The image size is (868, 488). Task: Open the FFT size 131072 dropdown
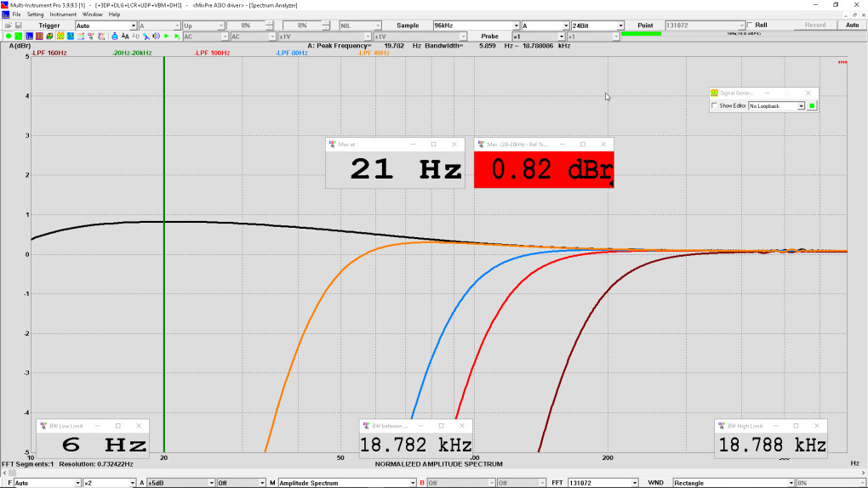click(602, 483)
